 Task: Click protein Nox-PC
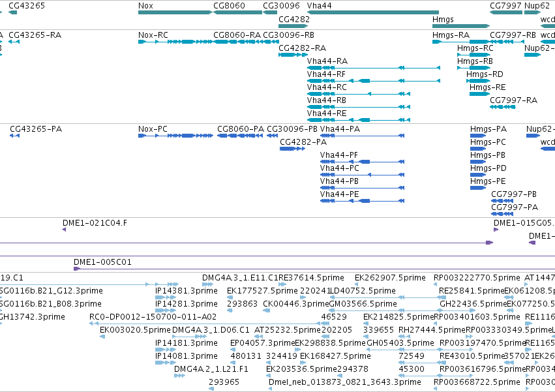(175, 136)
